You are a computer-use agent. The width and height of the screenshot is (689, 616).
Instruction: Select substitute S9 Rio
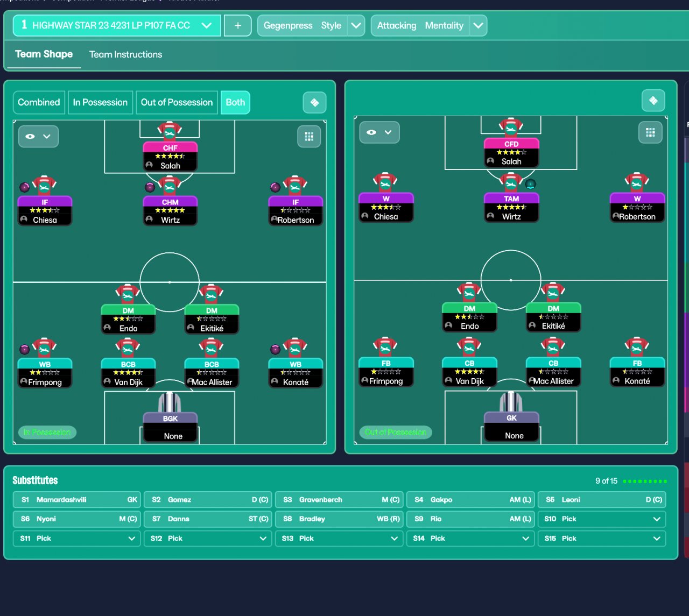(x=470, y=519)
